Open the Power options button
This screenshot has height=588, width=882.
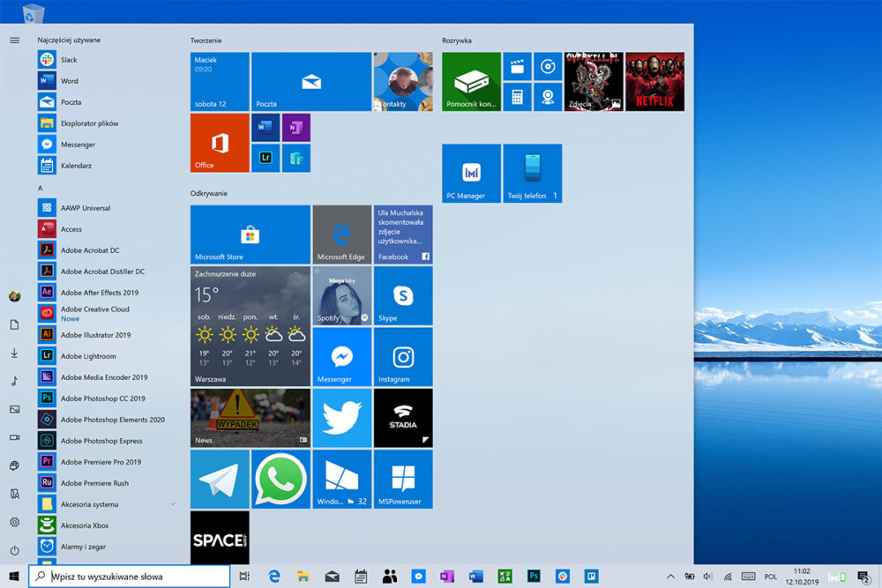pyautogui.click(x=15, y=550)
